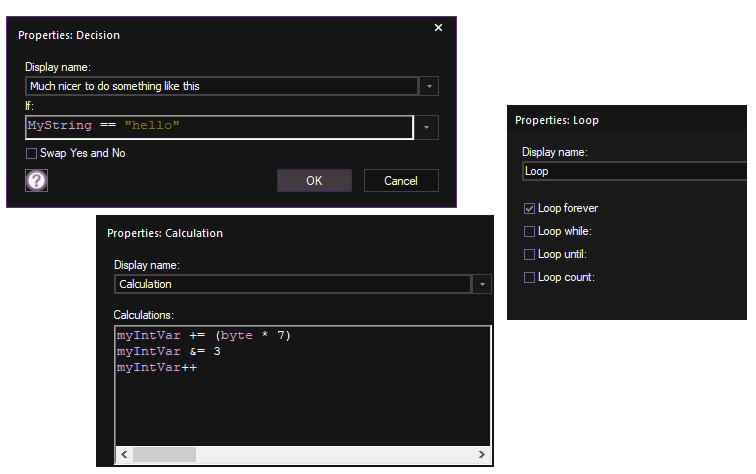Tick the Loop while checkbox
756x474 pixels.
tap(530, 231)
